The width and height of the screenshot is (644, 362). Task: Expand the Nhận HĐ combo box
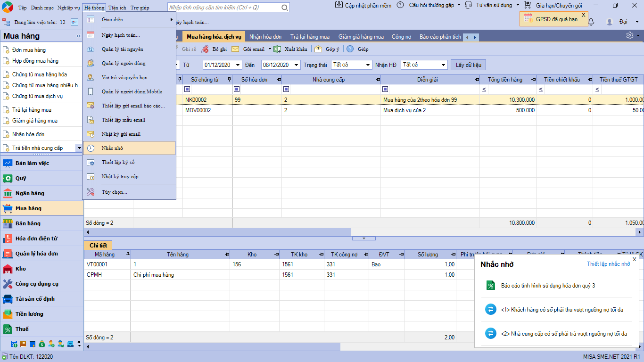click(443, 65)
